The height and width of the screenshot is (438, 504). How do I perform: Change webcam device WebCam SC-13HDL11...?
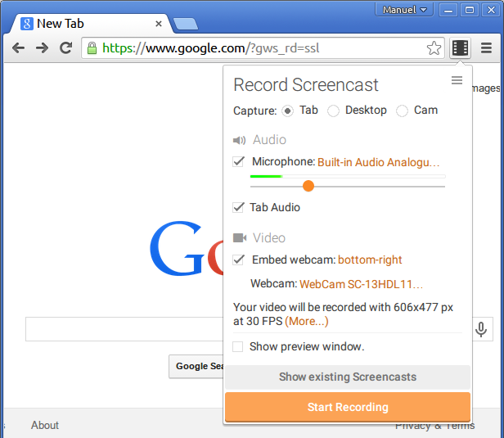(x=361, y=284)
